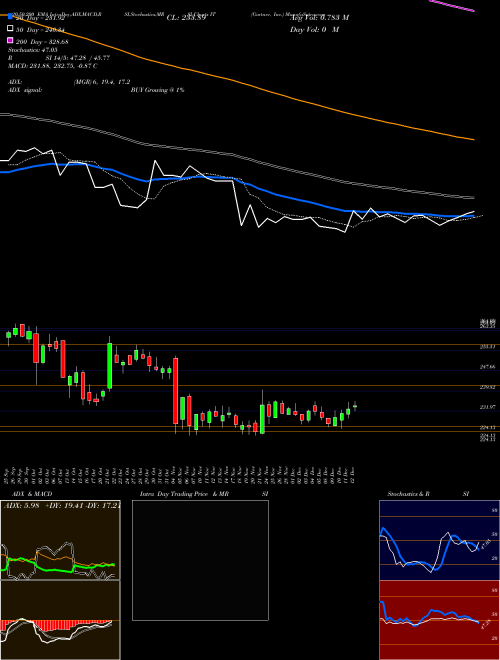Click the CL closing price label
Viewport: 500px width, 660px height.
[x=186, y=18]
